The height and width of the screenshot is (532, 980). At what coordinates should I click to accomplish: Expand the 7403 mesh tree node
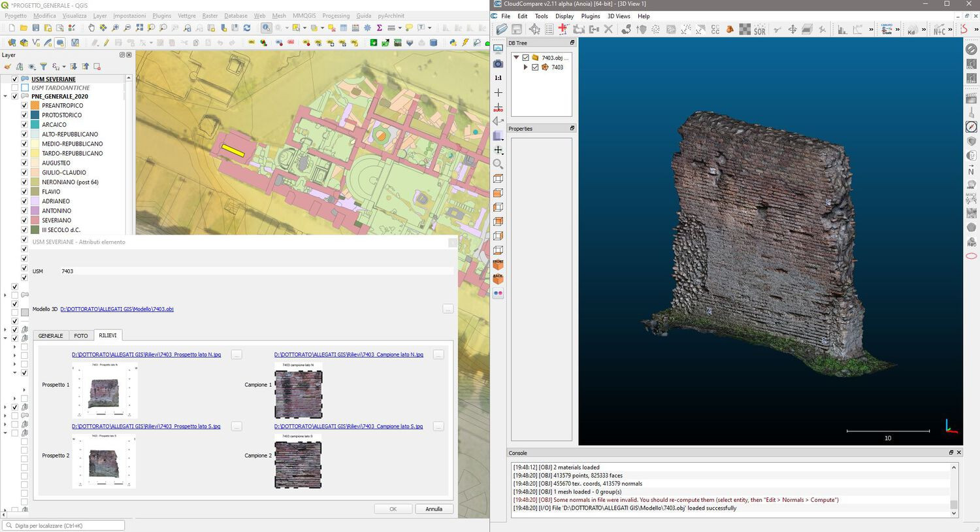pyautogui.click(x=525, y=67)
